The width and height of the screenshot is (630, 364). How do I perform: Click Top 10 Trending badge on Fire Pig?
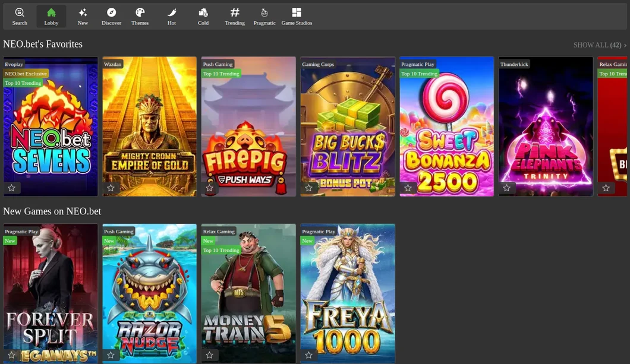(221, 74)
